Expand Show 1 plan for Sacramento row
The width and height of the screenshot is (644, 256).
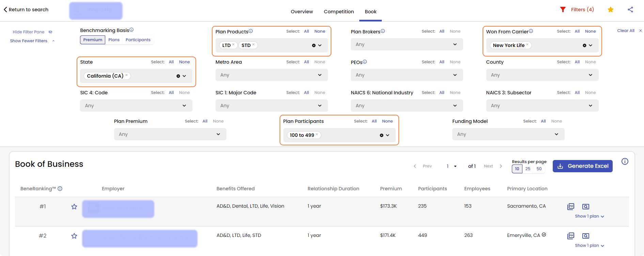(590, 216)
